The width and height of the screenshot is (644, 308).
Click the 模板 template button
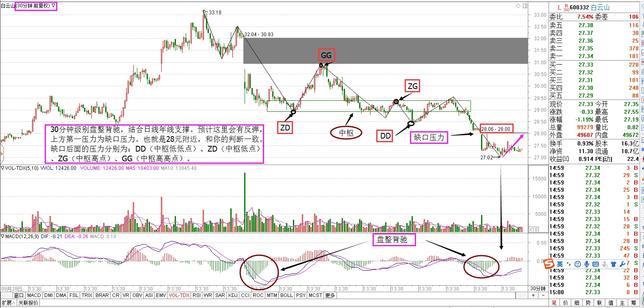(522, 295)
